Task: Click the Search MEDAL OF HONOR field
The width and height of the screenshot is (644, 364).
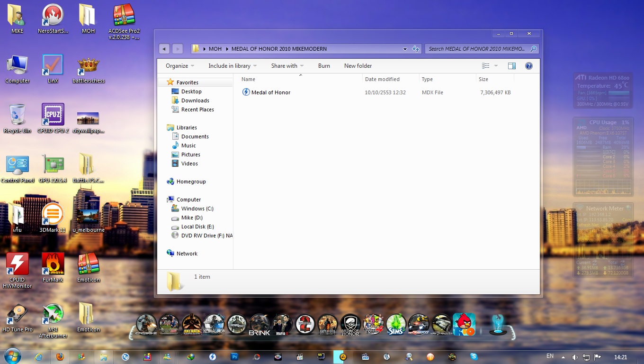Action: point(477,49)
